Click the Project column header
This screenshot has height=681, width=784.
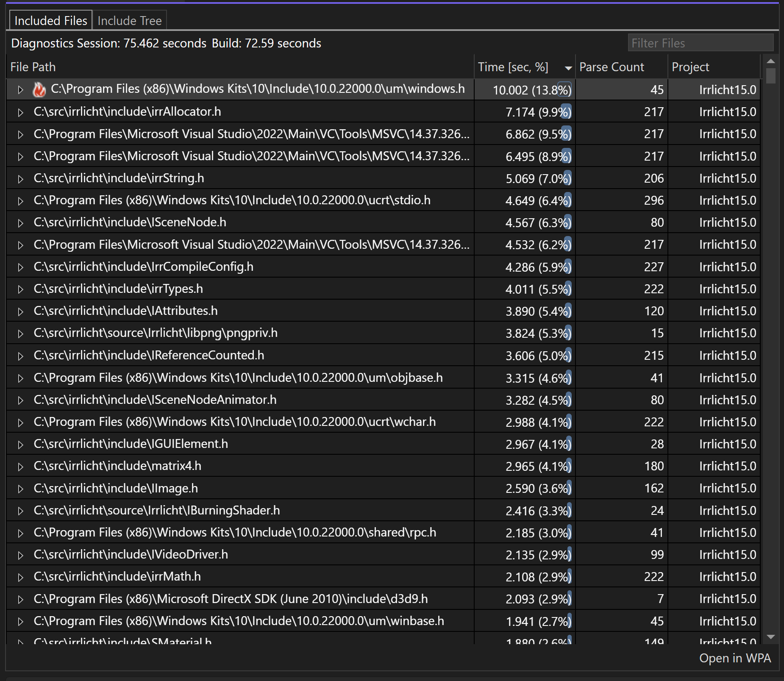click(690, 67)
